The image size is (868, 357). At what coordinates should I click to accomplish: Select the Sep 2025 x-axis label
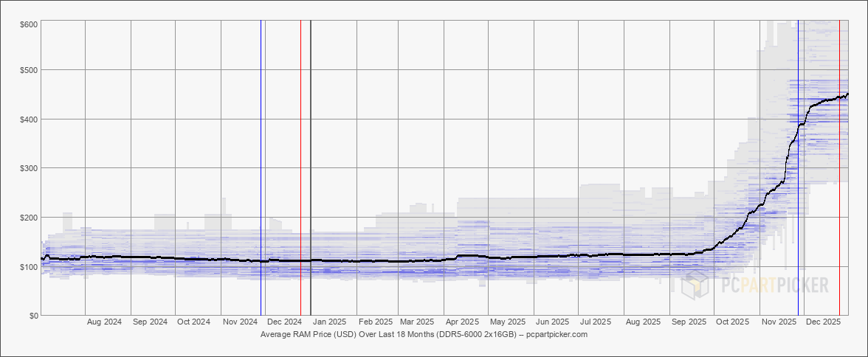(x=688, y=322)
